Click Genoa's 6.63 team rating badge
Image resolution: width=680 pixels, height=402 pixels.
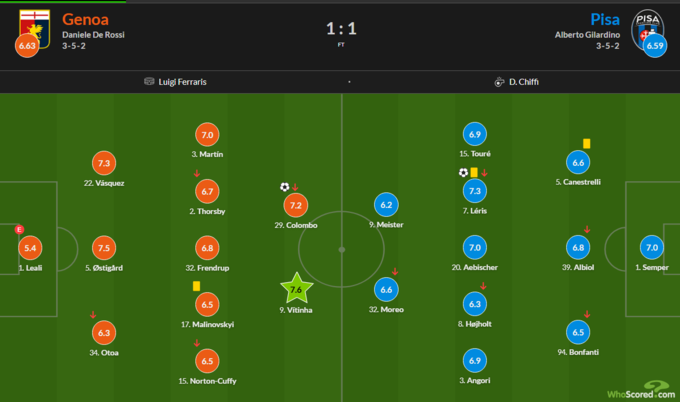click(29, 45)
